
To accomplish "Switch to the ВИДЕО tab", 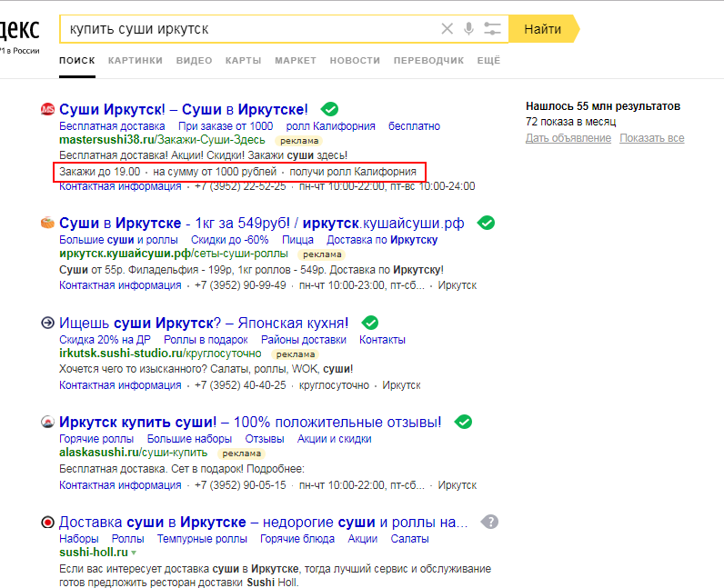I will (194, 61).
